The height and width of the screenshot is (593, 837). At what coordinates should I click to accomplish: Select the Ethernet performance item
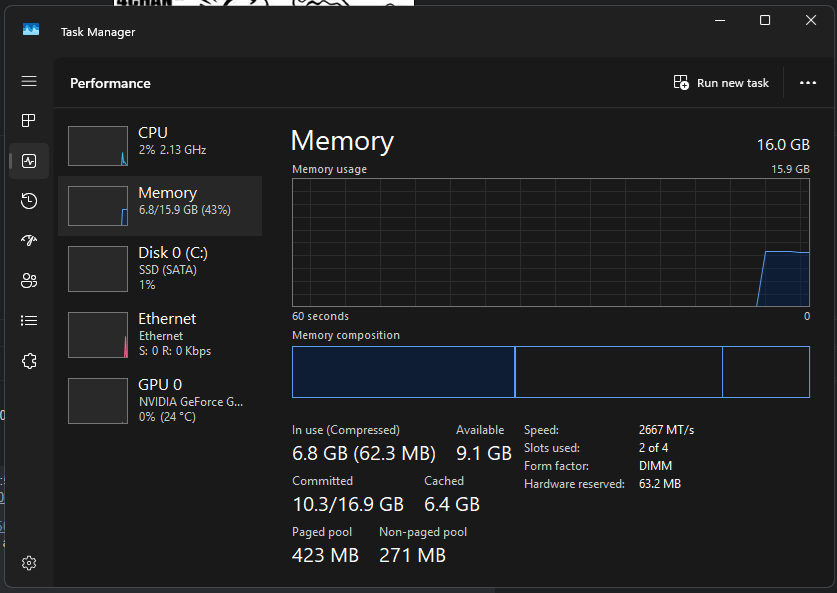[x=160, y=335]
